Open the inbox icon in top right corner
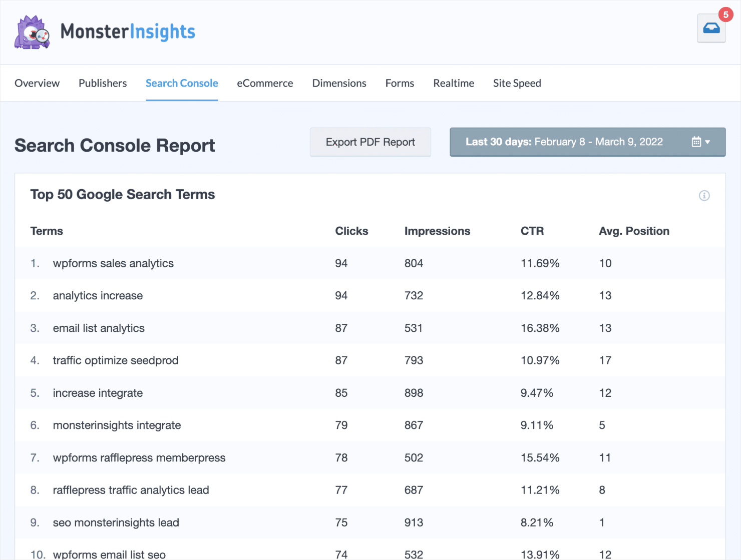The image size is (741, 560). (711, 29)
